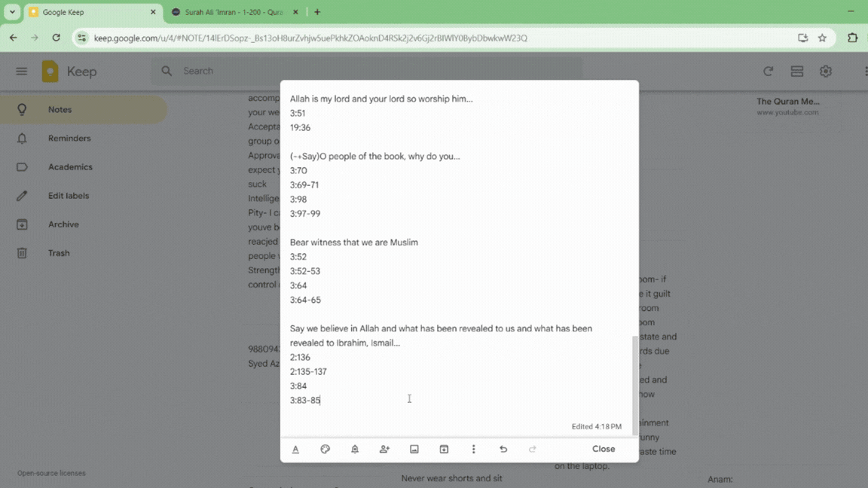Viewport: 868px width, 488px height.
Task: Open the More options three-dot menu
Action: point(473,449)
